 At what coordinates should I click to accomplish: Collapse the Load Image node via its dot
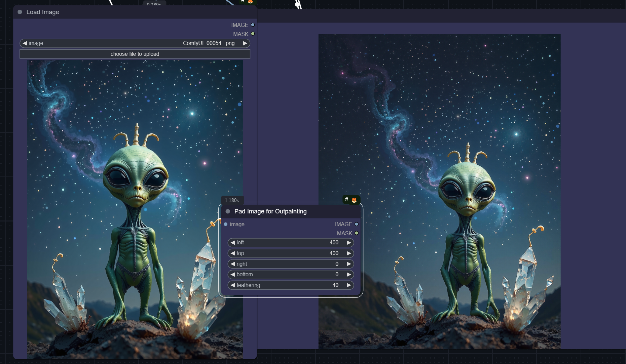[20, 12]
